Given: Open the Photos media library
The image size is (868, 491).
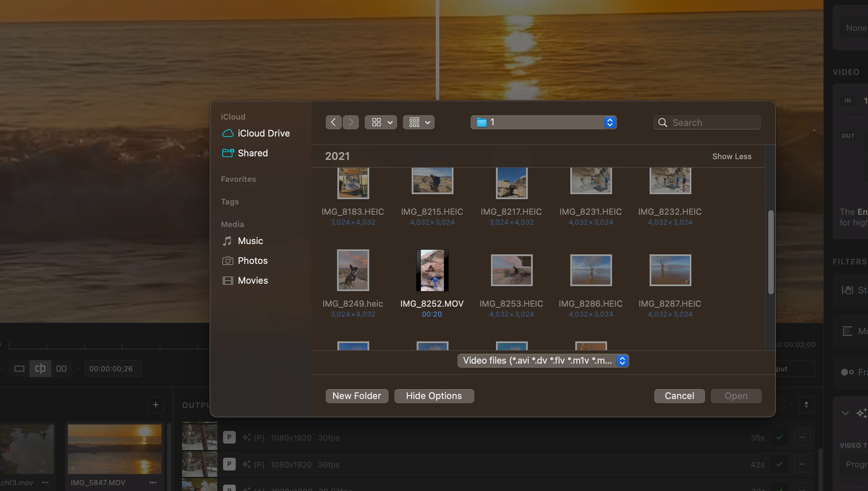Looking at the screenshot, I should (252, 261).
